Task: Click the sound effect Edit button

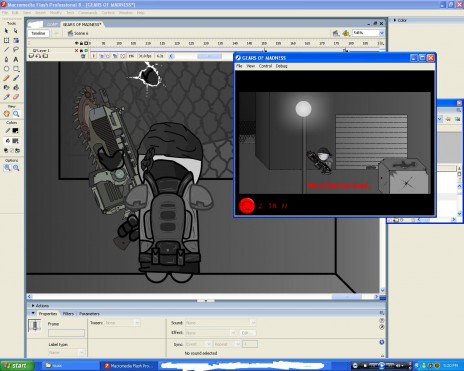Action: click(x=247, y=333)
